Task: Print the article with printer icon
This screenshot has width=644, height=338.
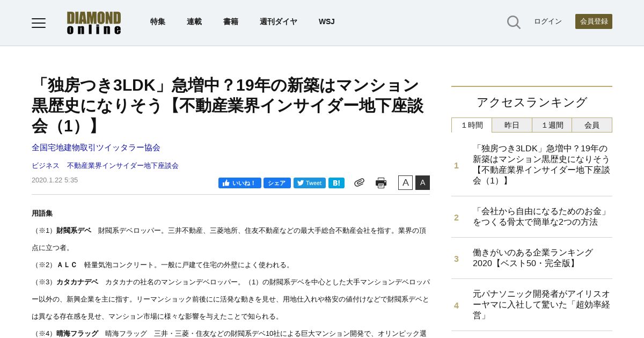Action: (381, 183)
